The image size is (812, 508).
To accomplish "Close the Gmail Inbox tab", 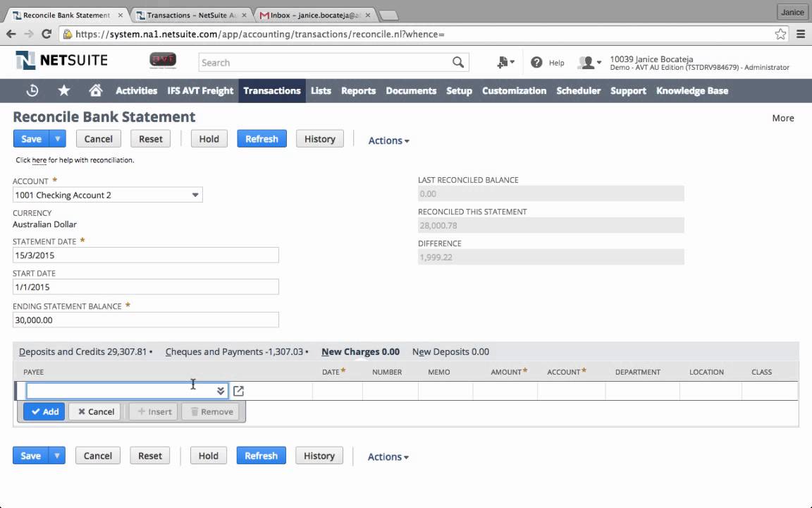I will (368, 15).
